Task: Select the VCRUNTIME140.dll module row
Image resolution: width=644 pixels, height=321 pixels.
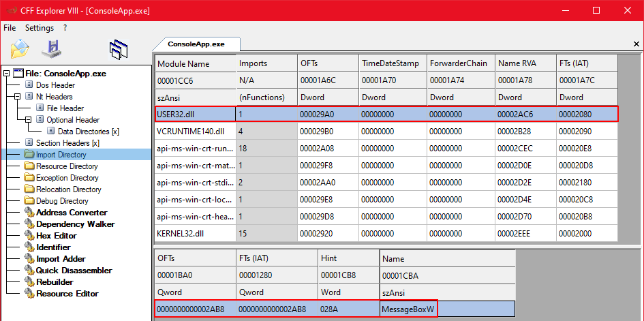Action: (x=194, y=131)
